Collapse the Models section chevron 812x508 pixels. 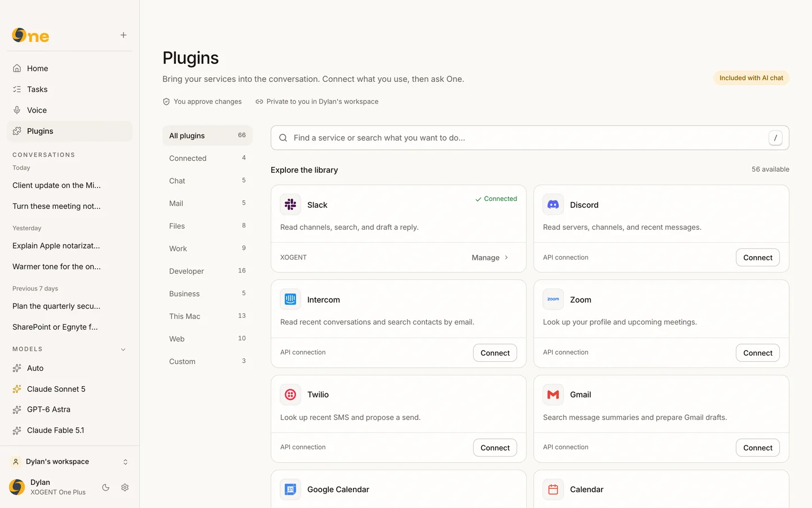tap(123, 349)
